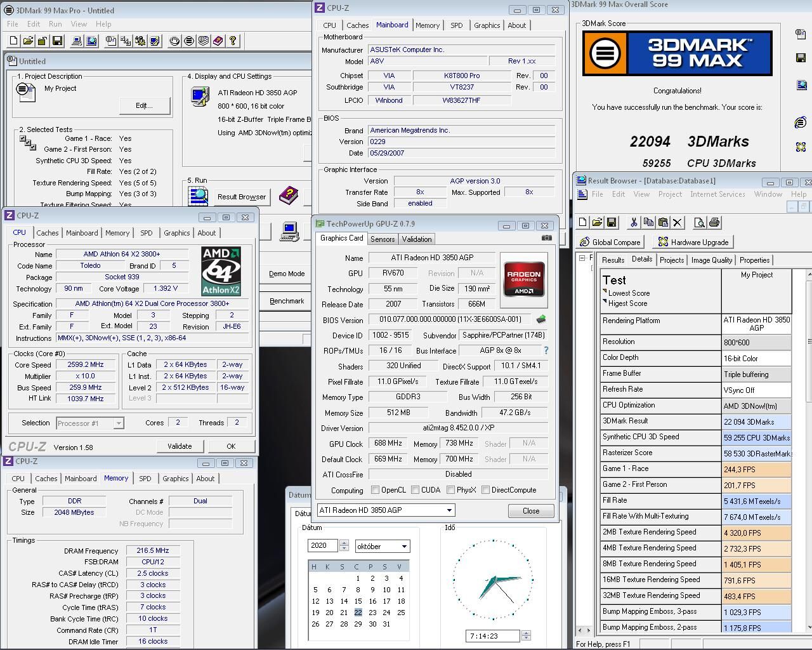Screen dimensions: 812x650
Task: Click the Validate button in CPU-Z
Action: [180, 446]
